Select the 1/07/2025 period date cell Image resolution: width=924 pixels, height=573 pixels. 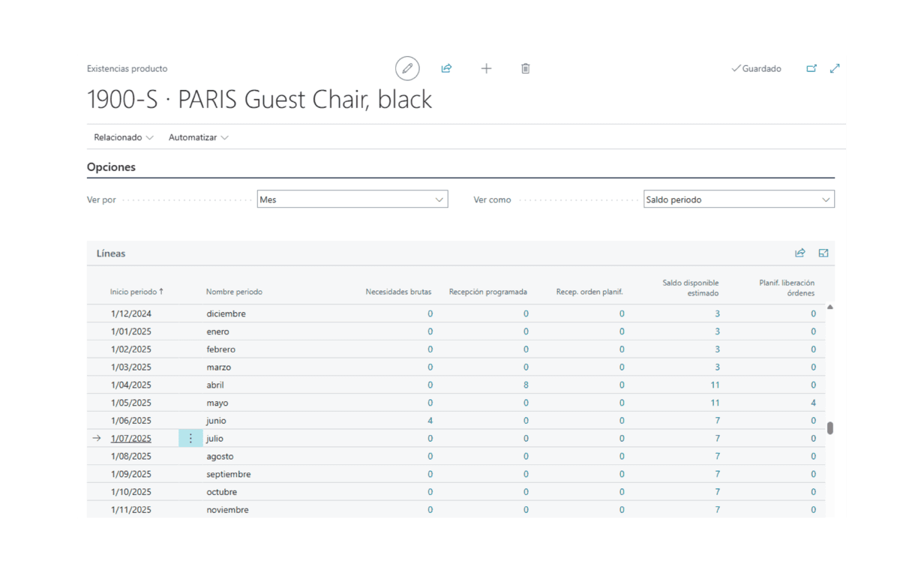point(131,439)
